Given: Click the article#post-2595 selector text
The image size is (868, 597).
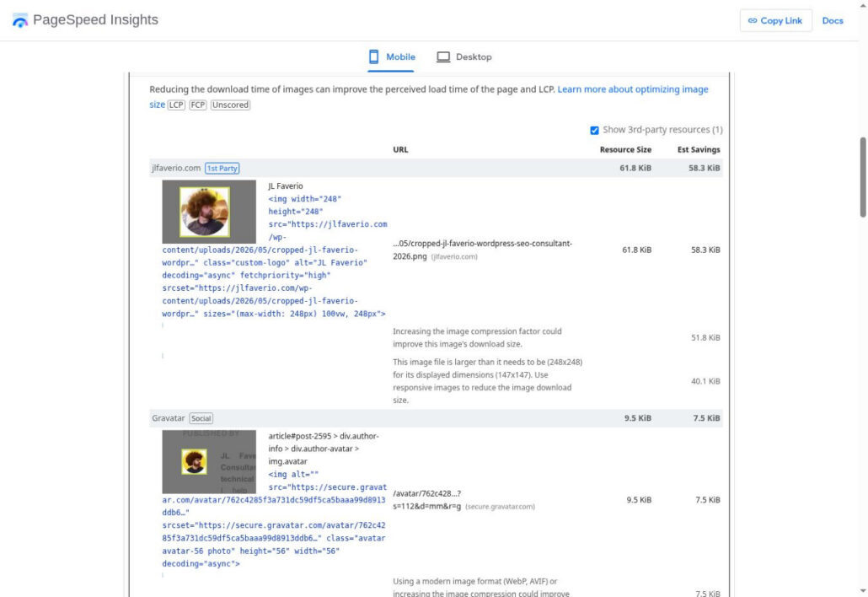Looking at the screenshot, I should tap(324, 449).
